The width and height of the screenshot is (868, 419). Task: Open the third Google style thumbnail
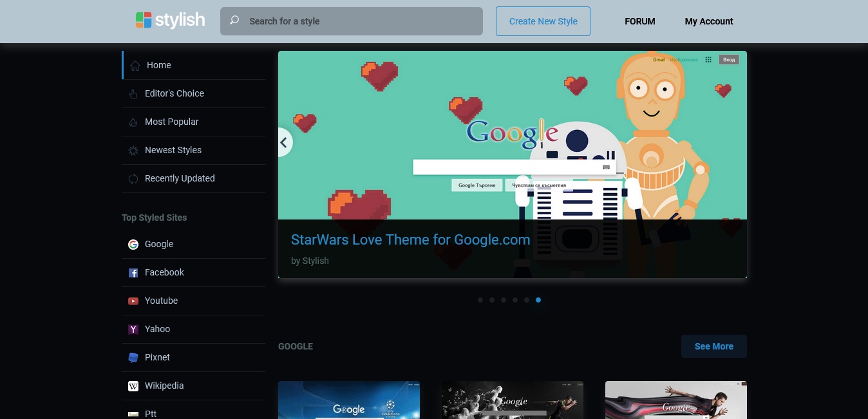(x=676, y=400)
